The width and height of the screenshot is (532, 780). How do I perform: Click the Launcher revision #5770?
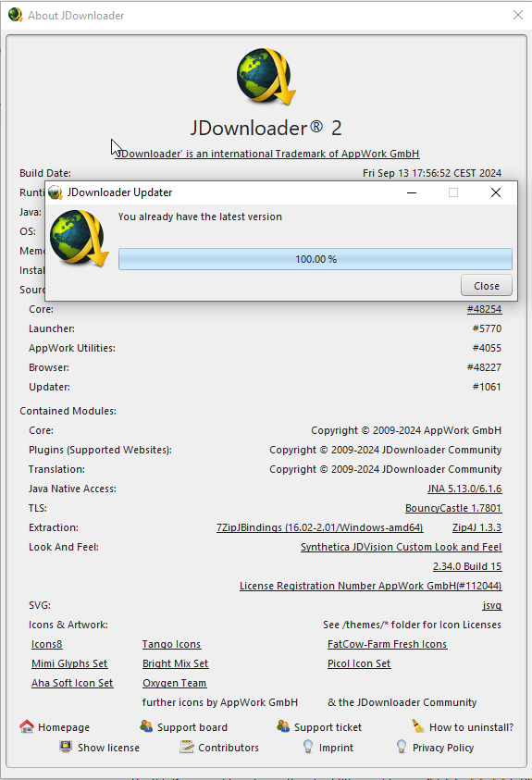[x=487, y=328]
